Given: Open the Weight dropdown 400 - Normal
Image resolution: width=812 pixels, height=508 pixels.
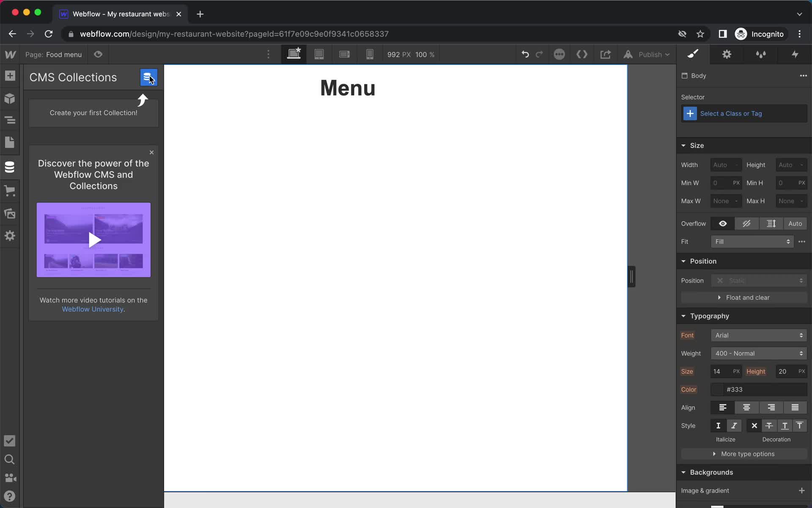Looking at the screenshot, I should (759, 353).
